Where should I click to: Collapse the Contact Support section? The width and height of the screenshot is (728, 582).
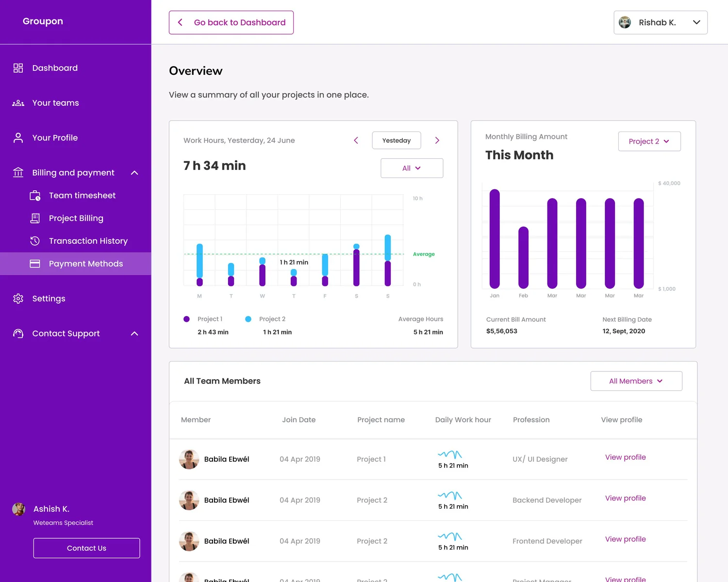(134, 333)
